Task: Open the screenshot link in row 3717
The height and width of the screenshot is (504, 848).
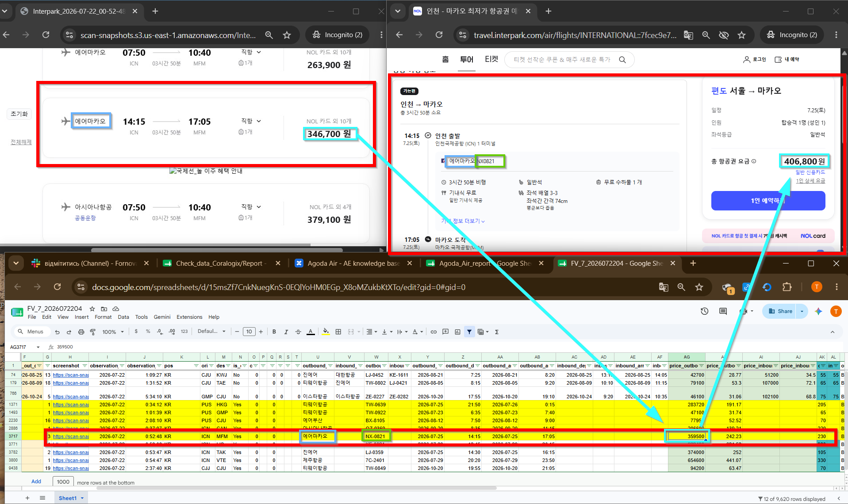Action: (70, 436)
